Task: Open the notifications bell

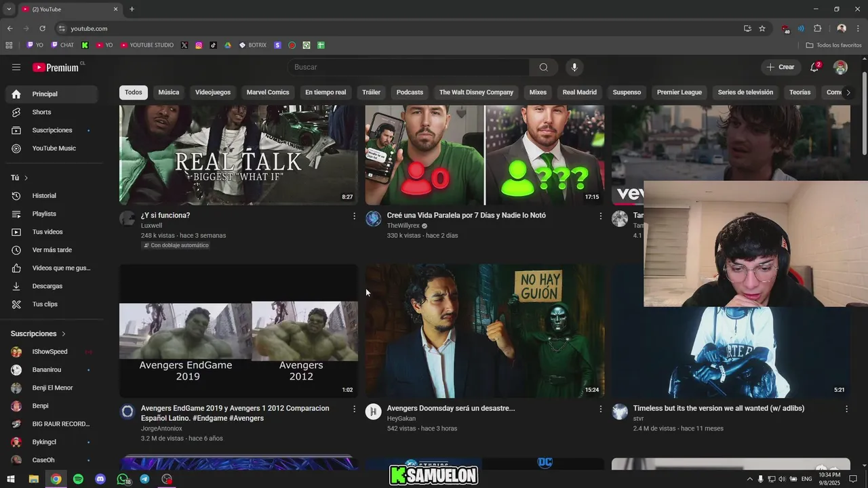Action: 815,67
